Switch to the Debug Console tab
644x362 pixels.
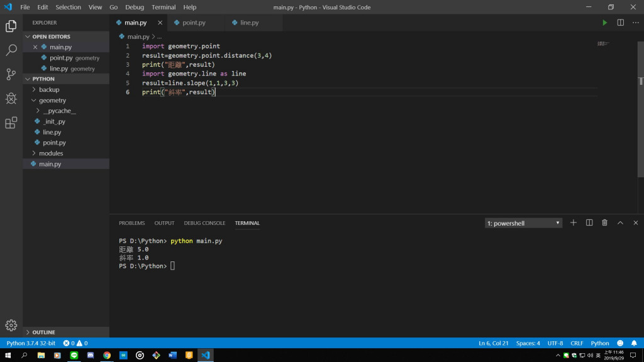(x=204, y=223)
